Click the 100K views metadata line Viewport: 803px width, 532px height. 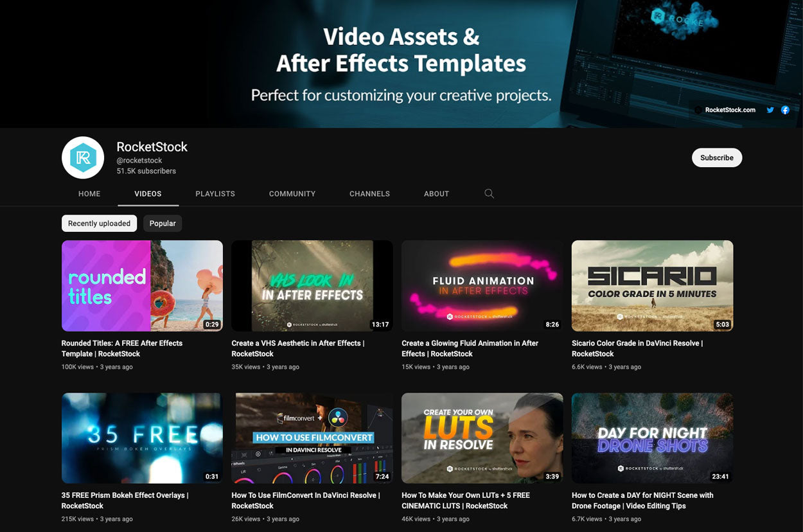(x=97, y=367)
